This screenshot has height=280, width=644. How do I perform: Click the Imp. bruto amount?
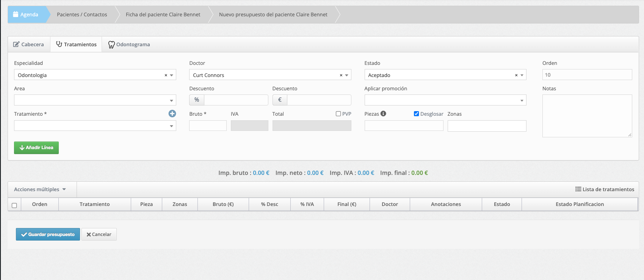[x=261, y=173]
